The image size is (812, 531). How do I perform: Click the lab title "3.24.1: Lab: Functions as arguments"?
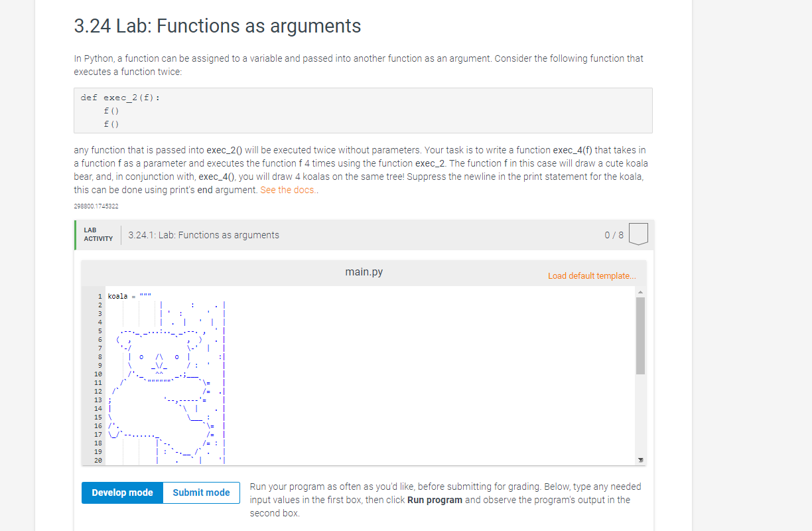204,234
